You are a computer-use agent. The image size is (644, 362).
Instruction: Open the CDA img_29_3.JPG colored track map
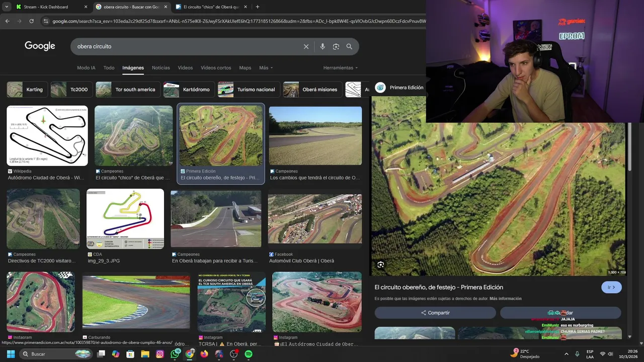pos(125,219)
